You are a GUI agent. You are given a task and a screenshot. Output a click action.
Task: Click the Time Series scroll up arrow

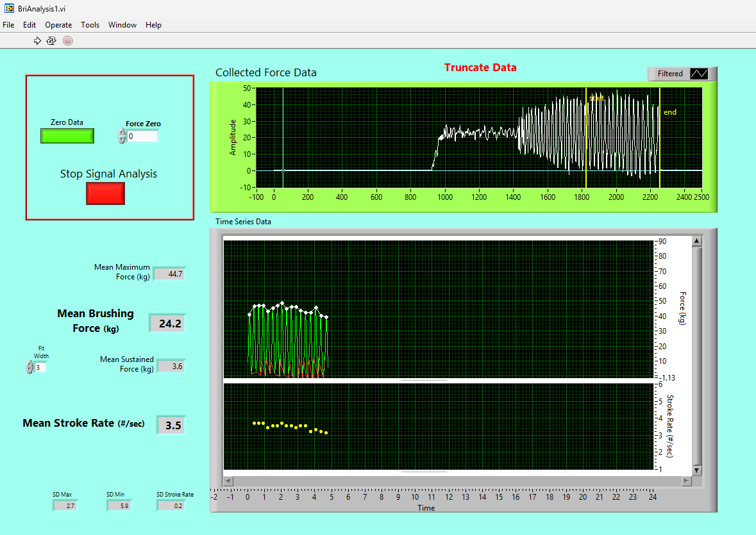point(696,241)
